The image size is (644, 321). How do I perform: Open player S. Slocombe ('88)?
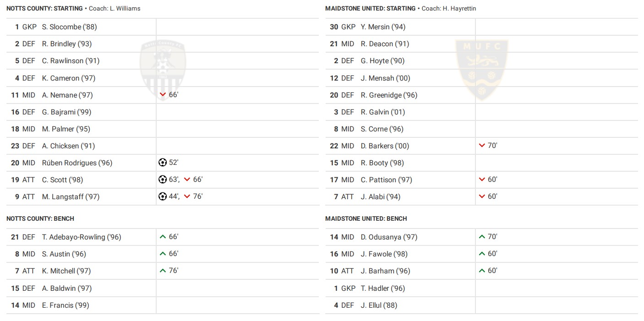tap(69, 27)
